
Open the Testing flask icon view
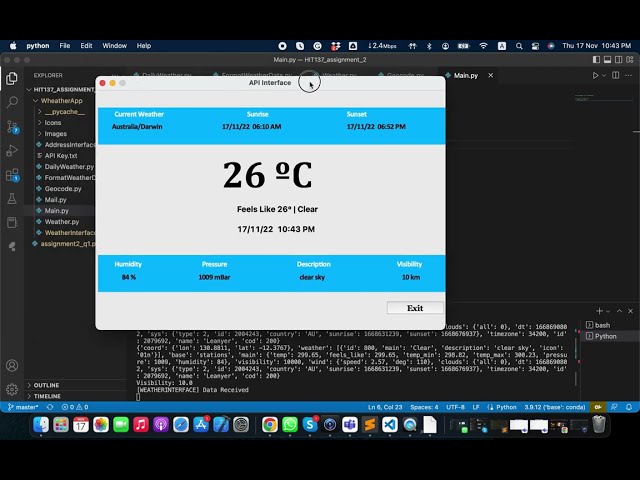[12, 199]
